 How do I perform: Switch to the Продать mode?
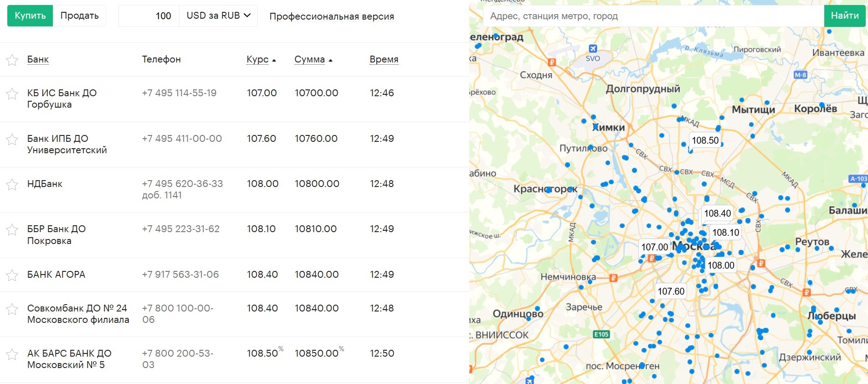click(79, 16)
